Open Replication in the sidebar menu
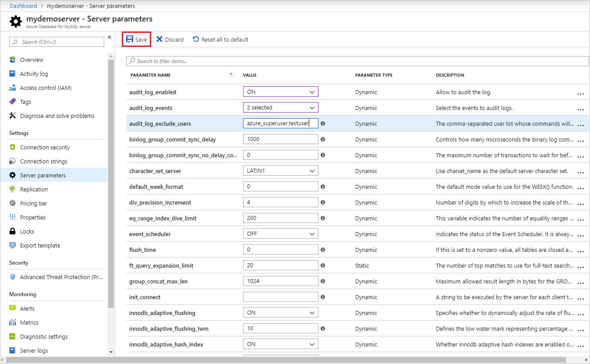Viewport: 590px width, 364px height. click(53, 189)
